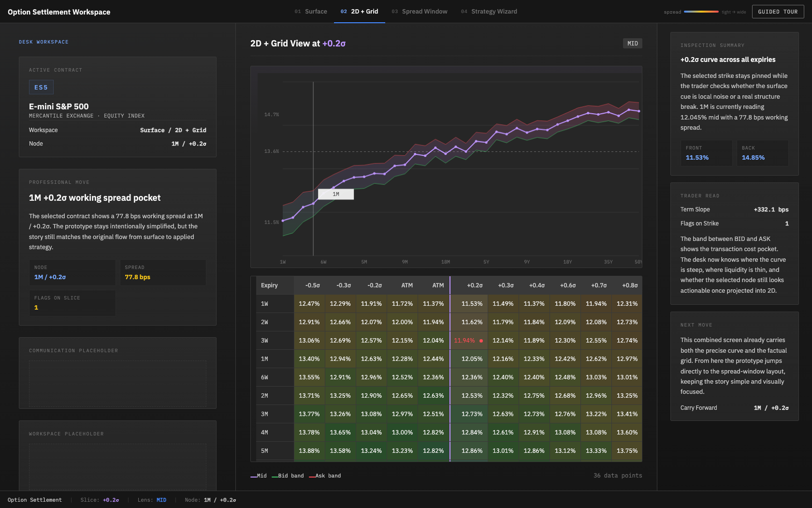Click Slice +0.2σ in the status bar

(100, 500)
